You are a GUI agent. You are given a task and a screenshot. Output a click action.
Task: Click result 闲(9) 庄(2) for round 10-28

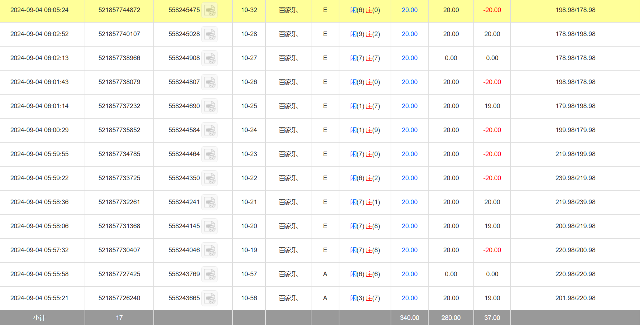[x=365, y=34]
